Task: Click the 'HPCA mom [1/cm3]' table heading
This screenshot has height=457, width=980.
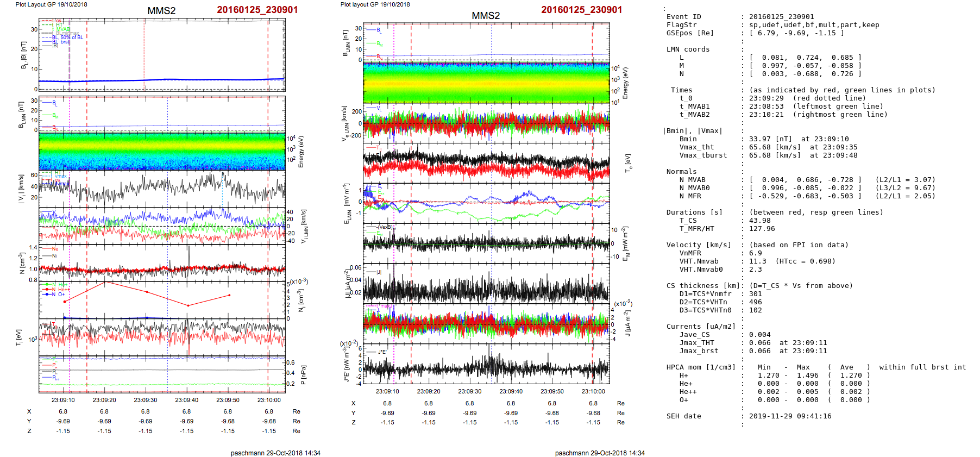Action: [701, 367]
